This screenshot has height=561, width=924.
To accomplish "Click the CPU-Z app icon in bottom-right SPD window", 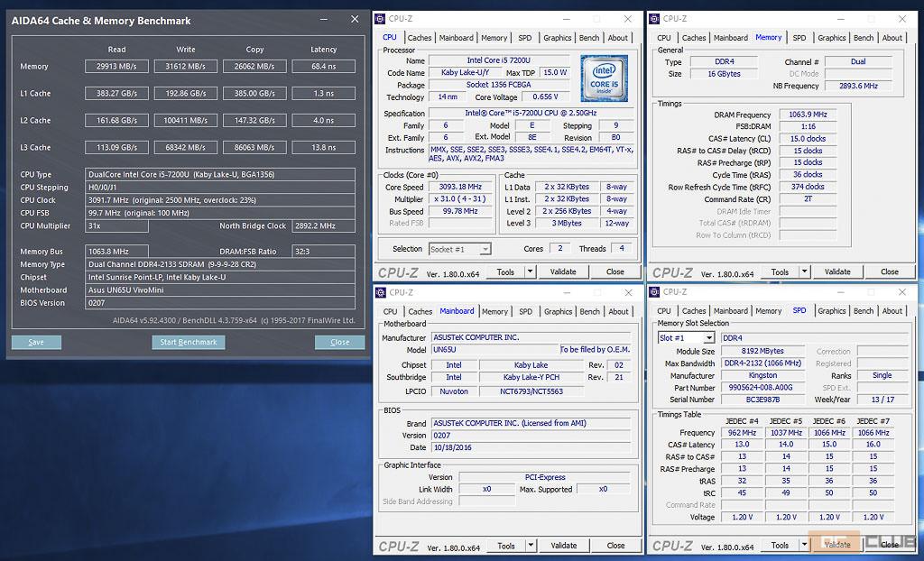I will [654, 292].
